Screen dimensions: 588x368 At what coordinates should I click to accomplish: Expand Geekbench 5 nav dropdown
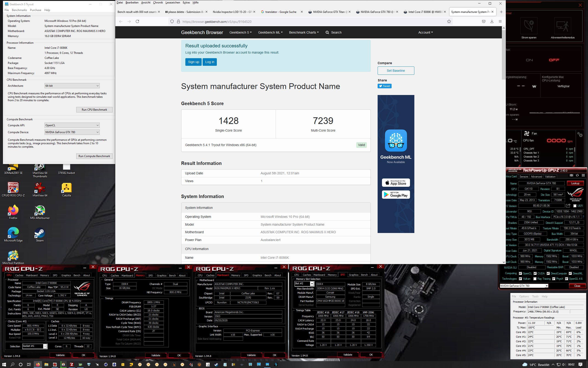(240, 32)
